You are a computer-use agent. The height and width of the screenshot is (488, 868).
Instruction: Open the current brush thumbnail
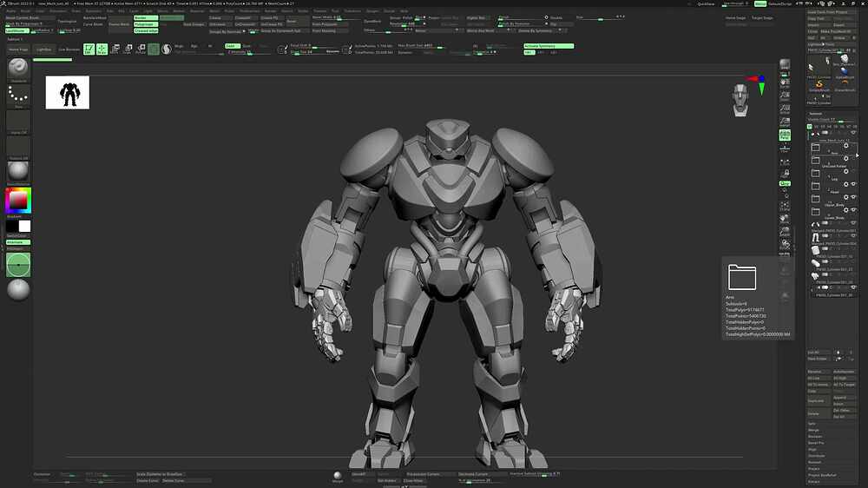click(x=18, y=68)
